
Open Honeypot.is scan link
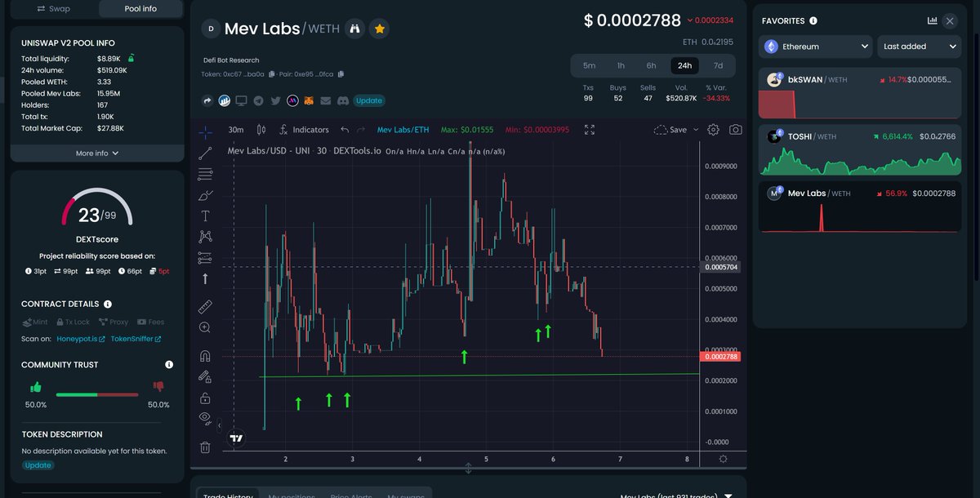tap(80, 339)
